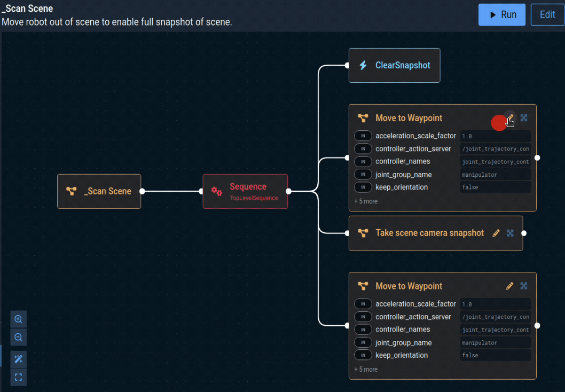Click the right connector of Take scene camera snapshot
This screenshot has height=392, width=565.
pyautogui.click(x=524, y=233)
